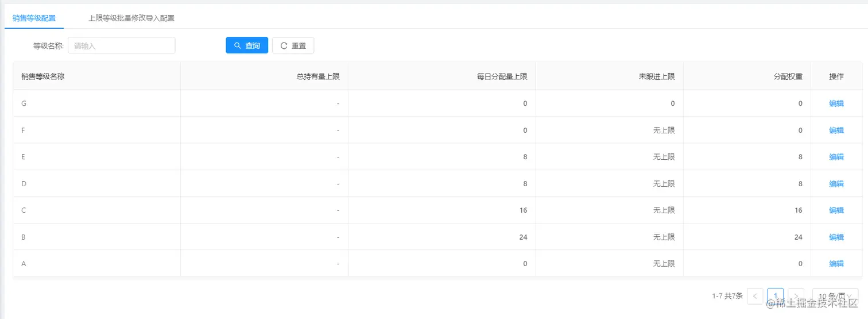Go to previous page arrow
This screenshot has width=868, height=319.
pos(755,296)
